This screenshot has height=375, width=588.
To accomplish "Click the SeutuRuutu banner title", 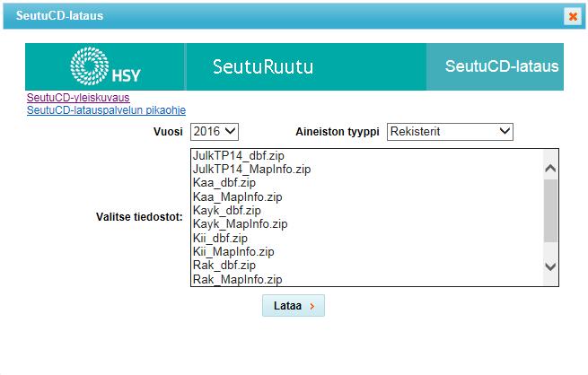I will tap(263, 66).
